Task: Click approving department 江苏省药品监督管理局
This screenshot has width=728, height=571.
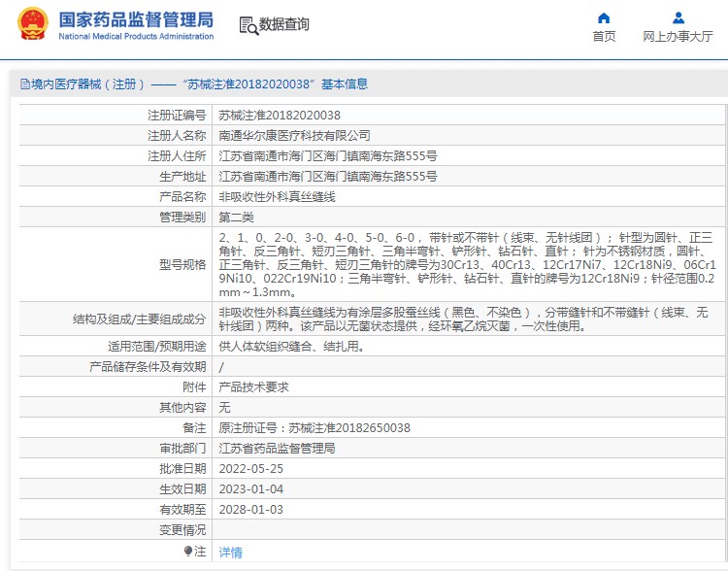Action: pyautogui.click(x=277, y=449)
